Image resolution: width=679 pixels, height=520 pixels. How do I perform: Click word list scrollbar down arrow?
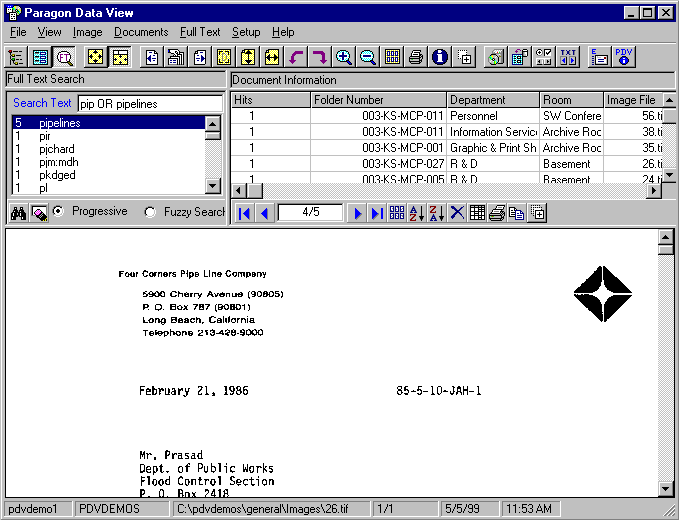[213, 187]
